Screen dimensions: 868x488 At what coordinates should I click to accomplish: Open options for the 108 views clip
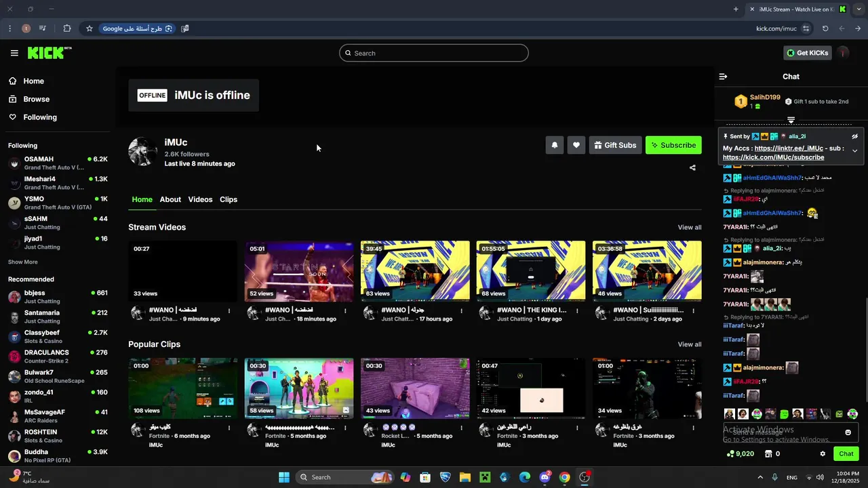[229, 428]
